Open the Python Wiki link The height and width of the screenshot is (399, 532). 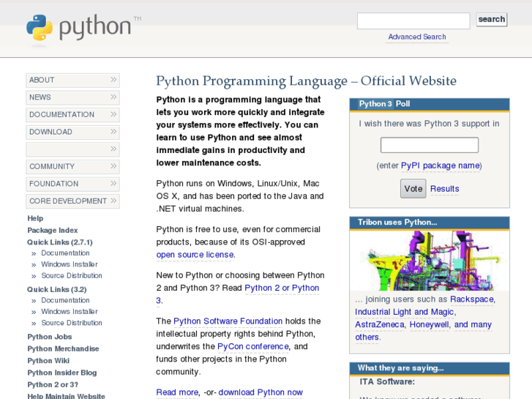point(48,361)
